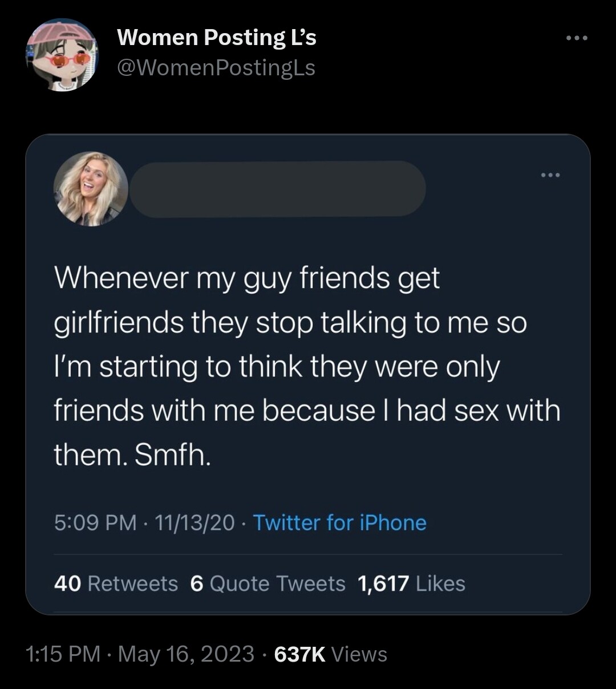
Task: Open the outer tweet's three-dot More menu
Action: pos(576,39)
